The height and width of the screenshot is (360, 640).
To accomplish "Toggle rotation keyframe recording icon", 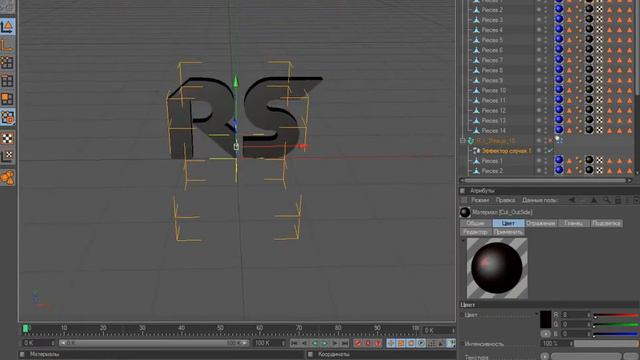I will 411,343.
